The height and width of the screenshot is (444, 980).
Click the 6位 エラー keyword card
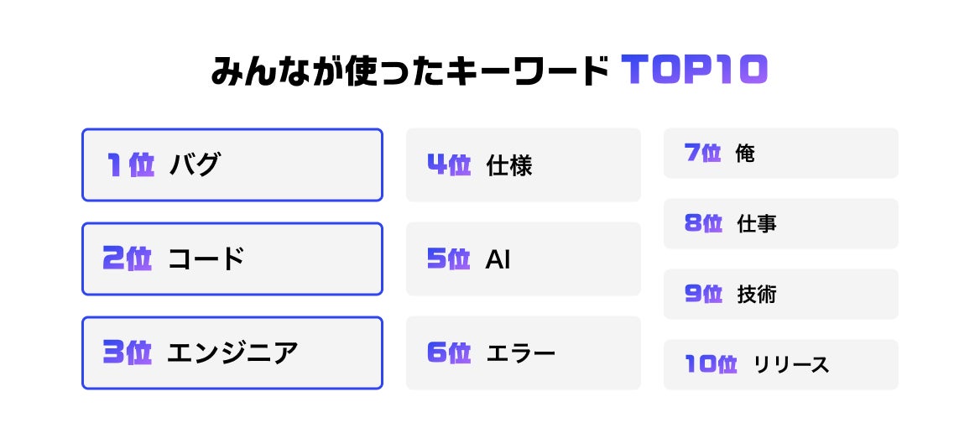coord(523,353)
